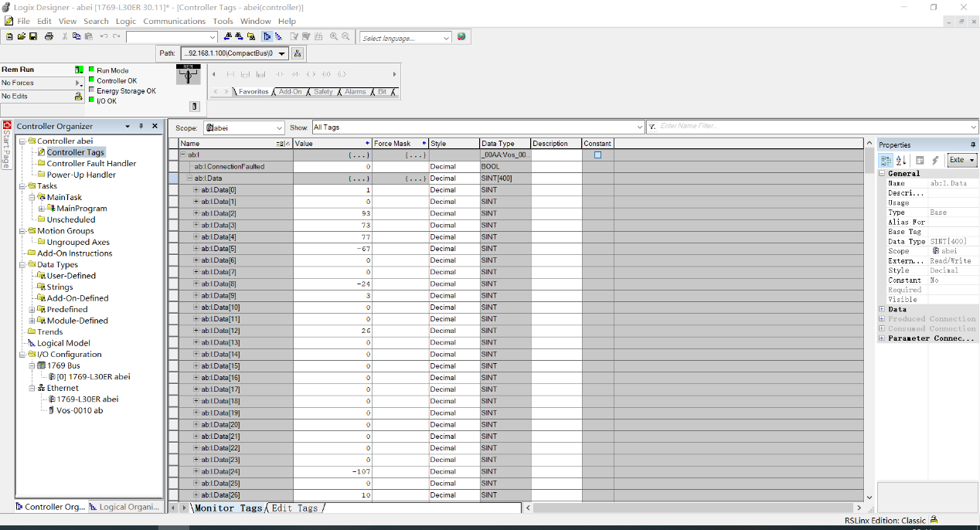Toggle the Constant checkbox for ab:I tag

click(597, 155)
